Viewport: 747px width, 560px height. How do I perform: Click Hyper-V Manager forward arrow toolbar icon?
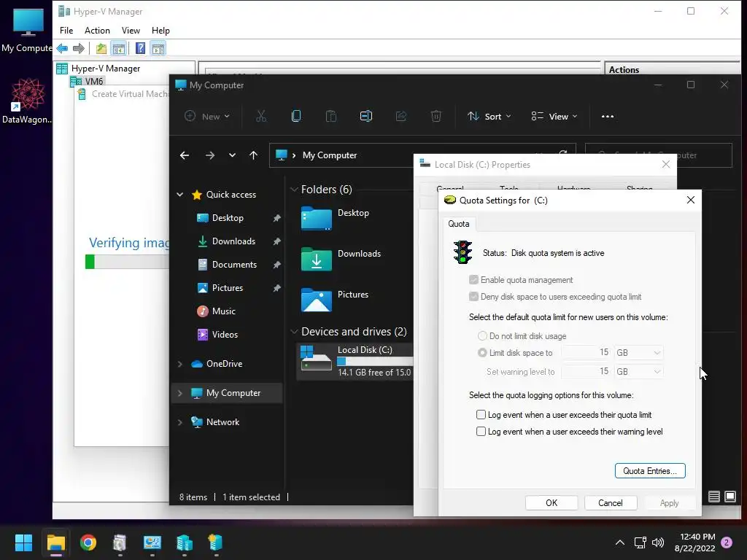(x=79, y=49)
